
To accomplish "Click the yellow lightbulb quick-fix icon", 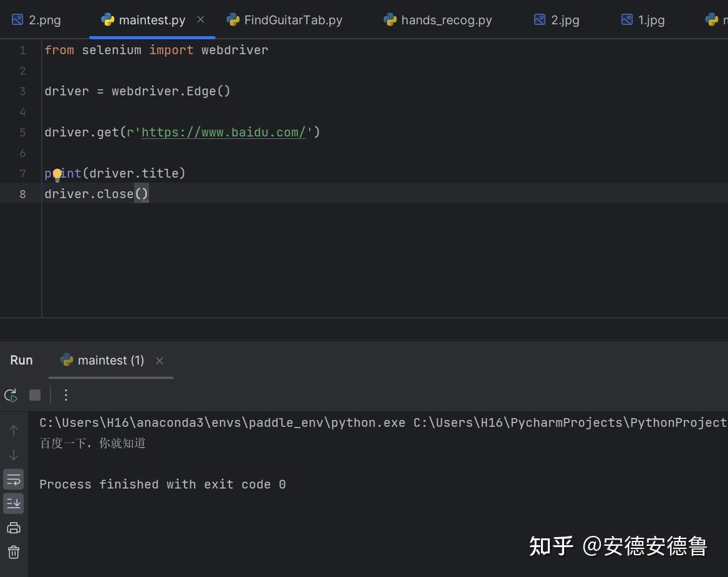I will (57, 174).
